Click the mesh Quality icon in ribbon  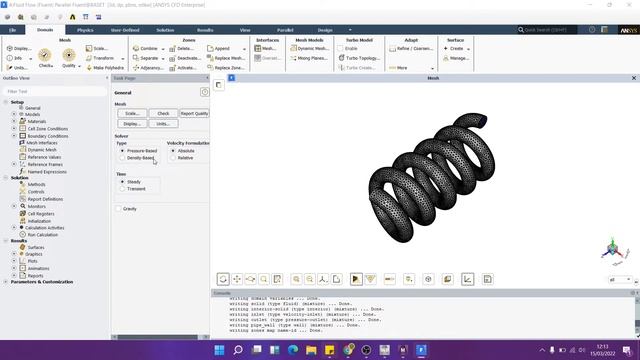(69, 56)
